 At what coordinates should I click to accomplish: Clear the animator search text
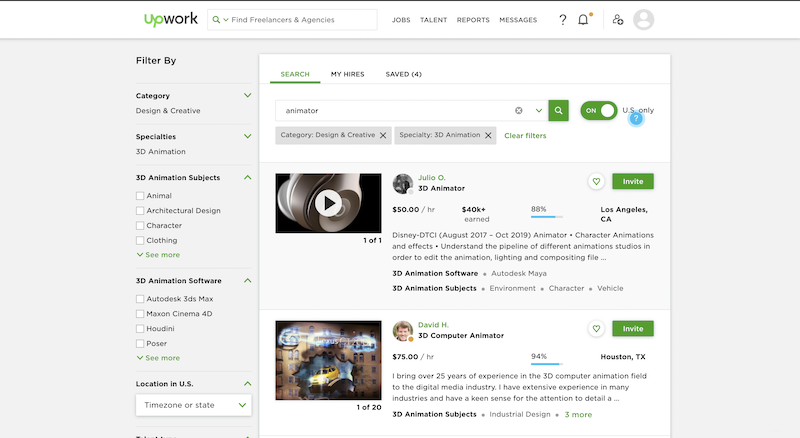[x=518, y=110]
